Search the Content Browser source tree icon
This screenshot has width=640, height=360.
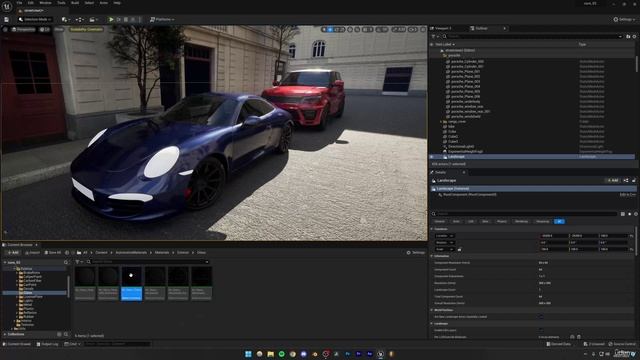(66, 262)
